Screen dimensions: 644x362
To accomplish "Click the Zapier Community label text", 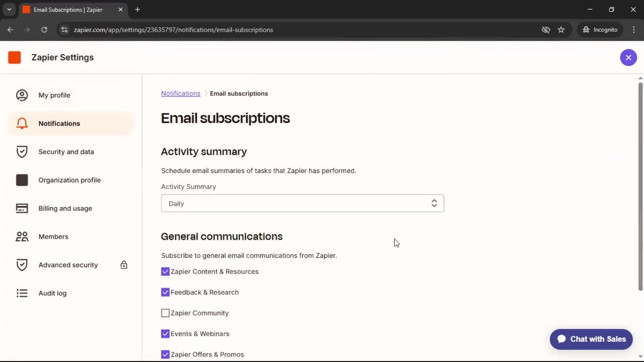I will pyautogui.click(x=200, y=313).
